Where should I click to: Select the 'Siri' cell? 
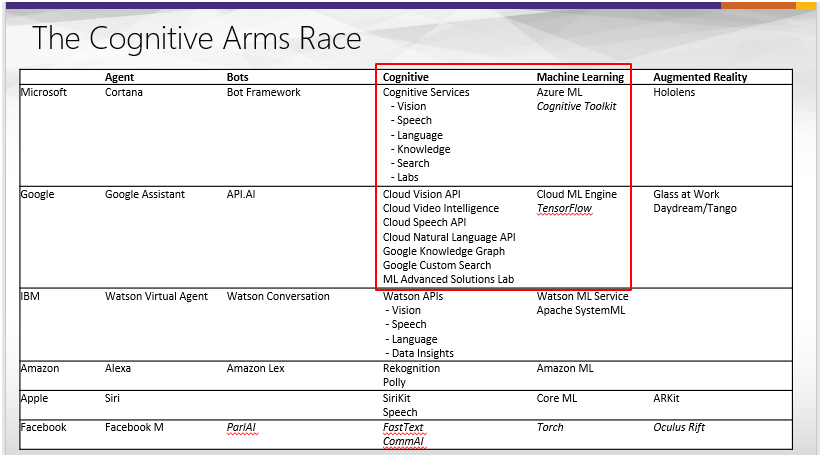pos(112,398)
